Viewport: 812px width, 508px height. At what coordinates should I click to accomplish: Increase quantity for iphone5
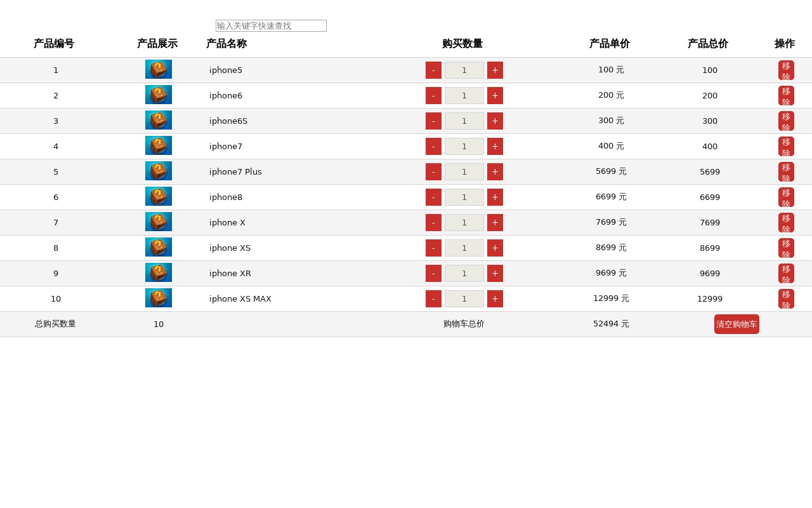[495, 70]
